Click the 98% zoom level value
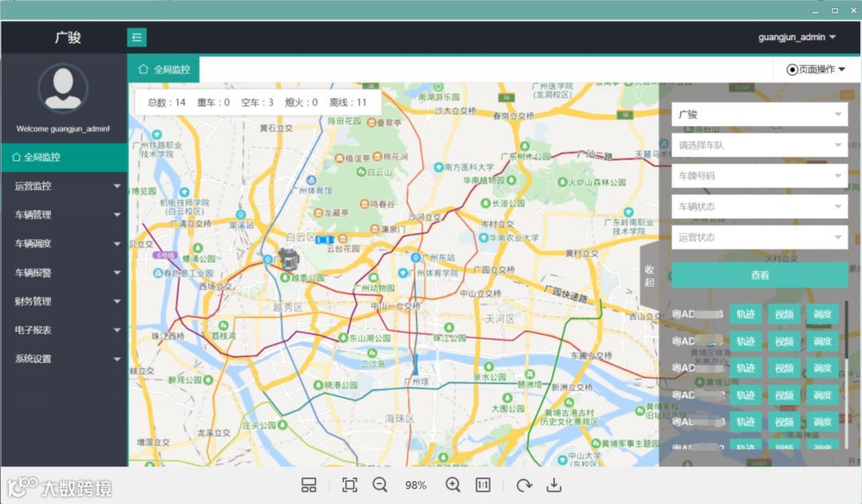The height and width of the screenshot is (504, 862). click(x=416, y=486)
